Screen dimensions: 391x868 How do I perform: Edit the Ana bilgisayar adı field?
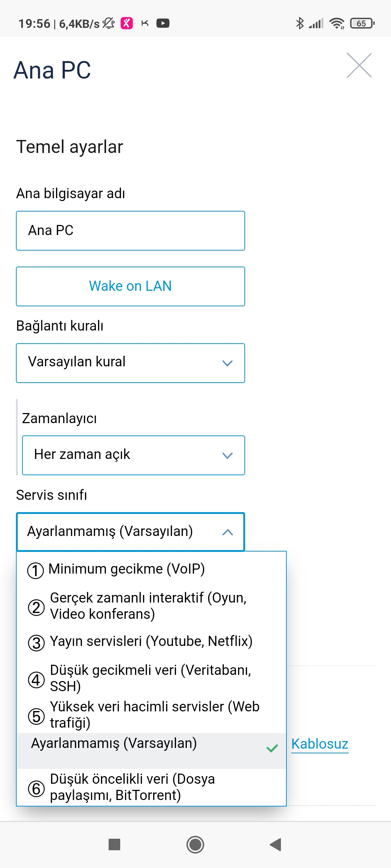(130, 231)
